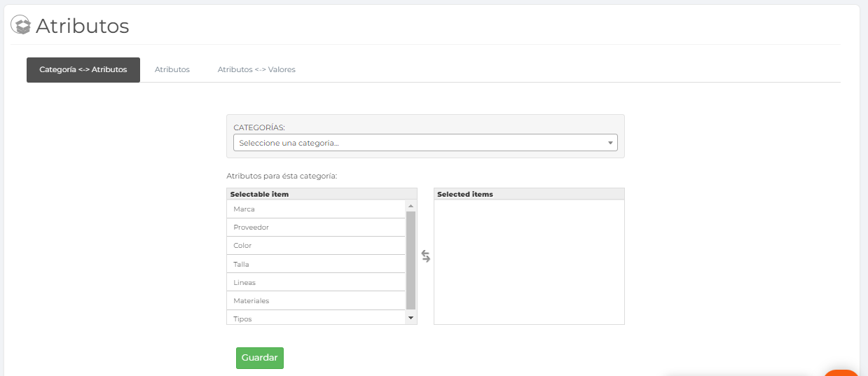Select Tipos at list bottom
This screenshot has height=376, width=868.
tap(316, 319)
